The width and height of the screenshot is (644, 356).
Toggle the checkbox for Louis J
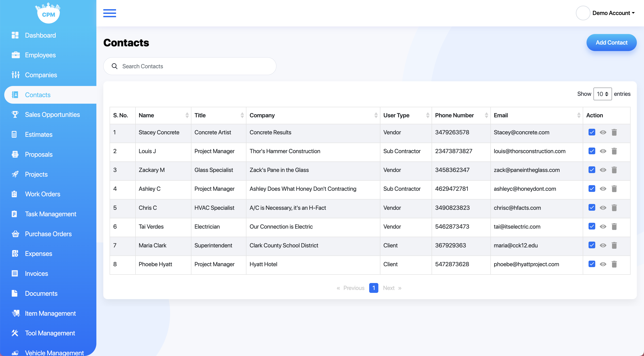click(x=592, y=151)
